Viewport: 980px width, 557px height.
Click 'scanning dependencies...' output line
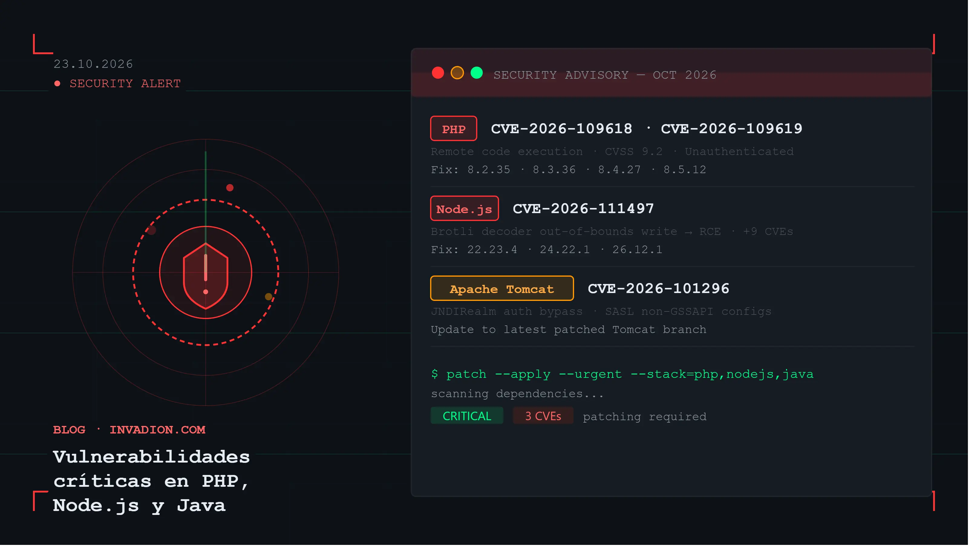coord(518,394)
